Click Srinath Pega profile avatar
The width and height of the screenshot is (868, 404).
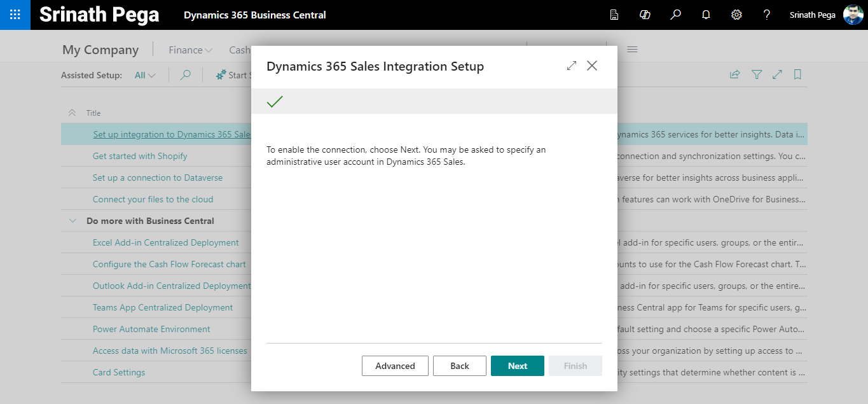(853, 15)
